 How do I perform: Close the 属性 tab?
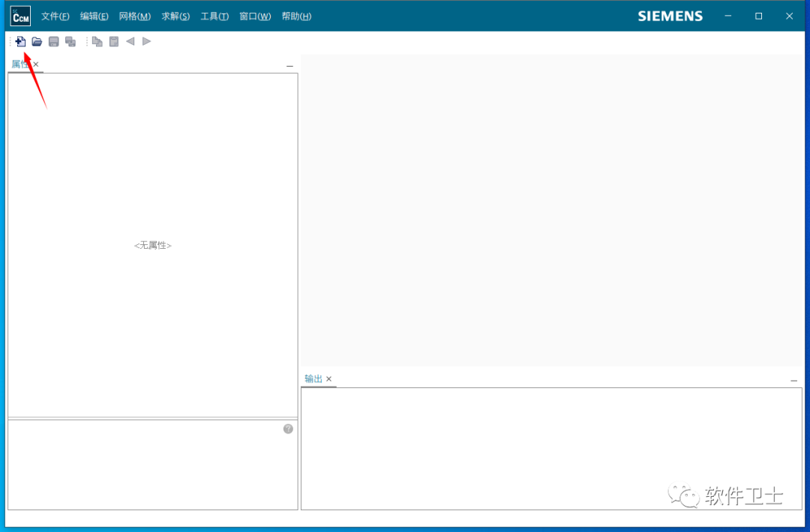pos(36,64)
